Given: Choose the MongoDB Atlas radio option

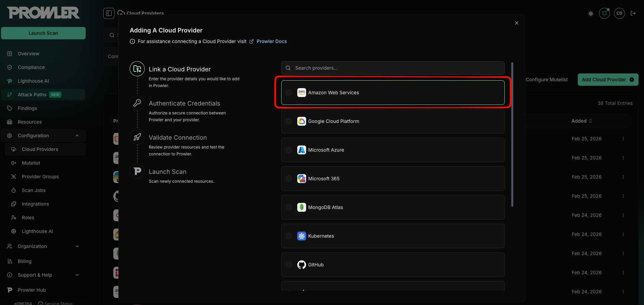Looking at the screenshot, I should [289, 207].
